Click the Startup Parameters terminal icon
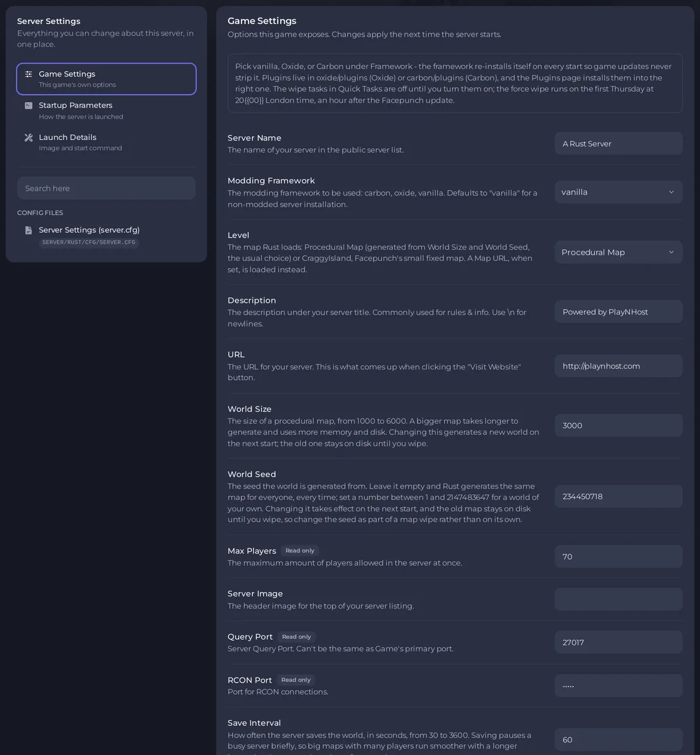700x755 pixels. click(29, 106)
